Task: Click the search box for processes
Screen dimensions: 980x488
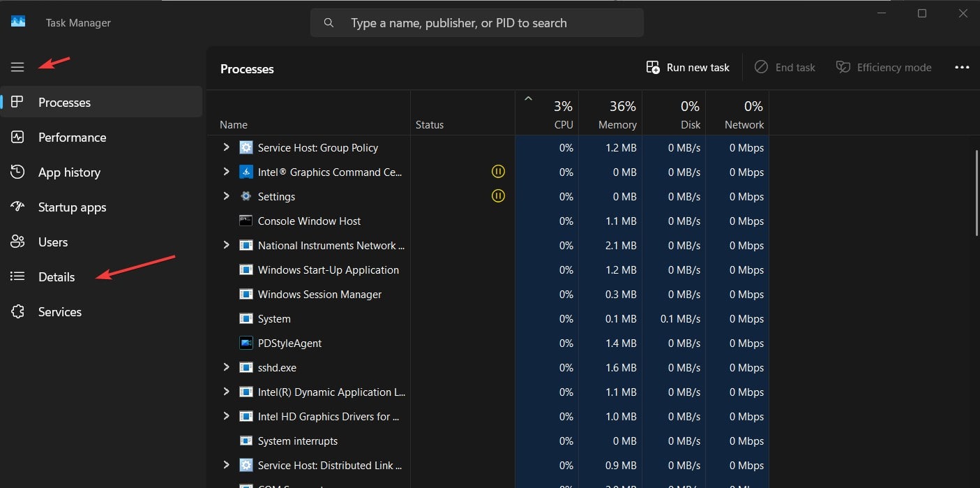Action: [477, 23]
